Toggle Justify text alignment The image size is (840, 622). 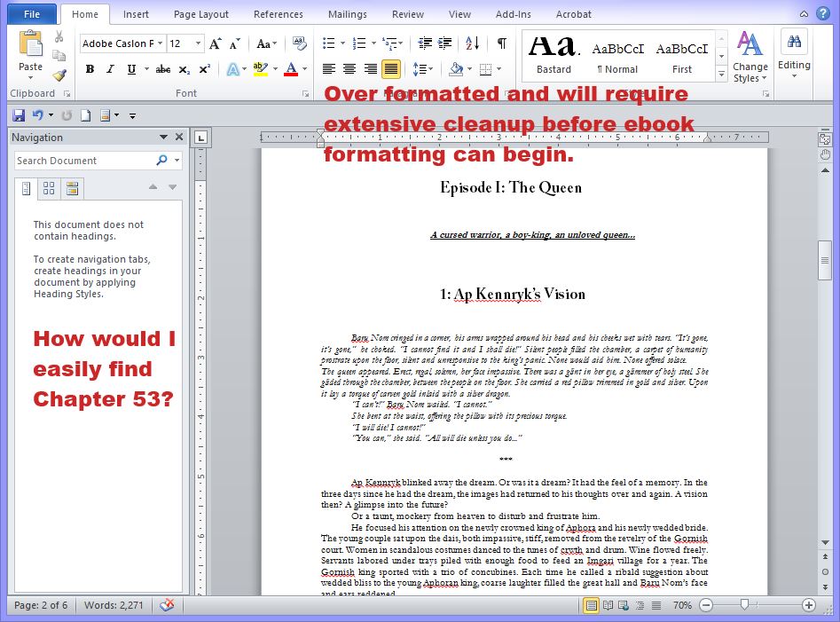click(x=391, y=69)
